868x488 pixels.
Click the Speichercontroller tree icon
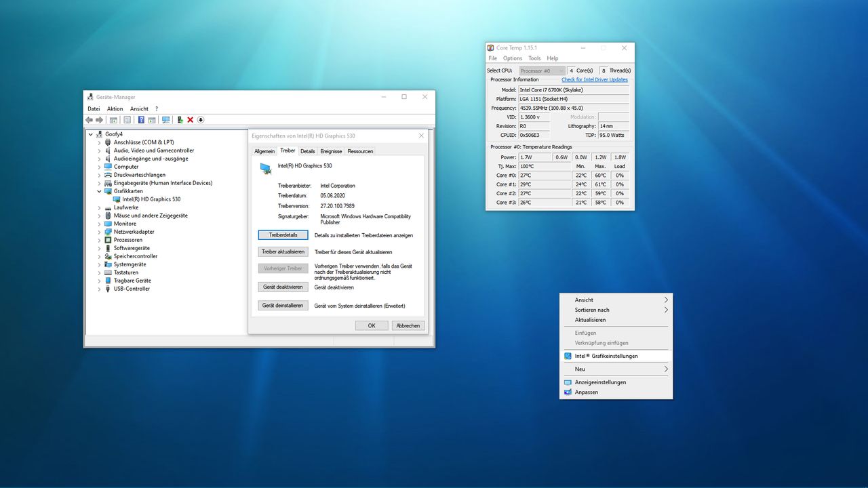[108, 256]
